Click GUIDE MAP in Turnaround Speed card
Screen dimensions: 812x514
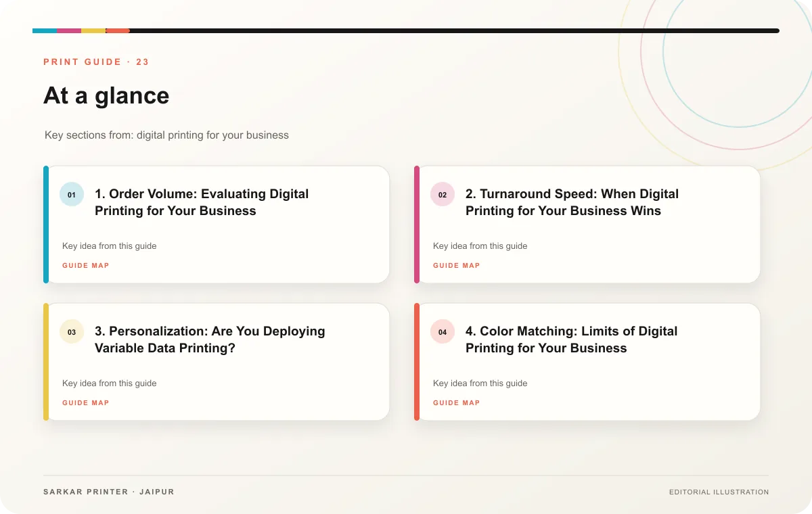[457, 266]
